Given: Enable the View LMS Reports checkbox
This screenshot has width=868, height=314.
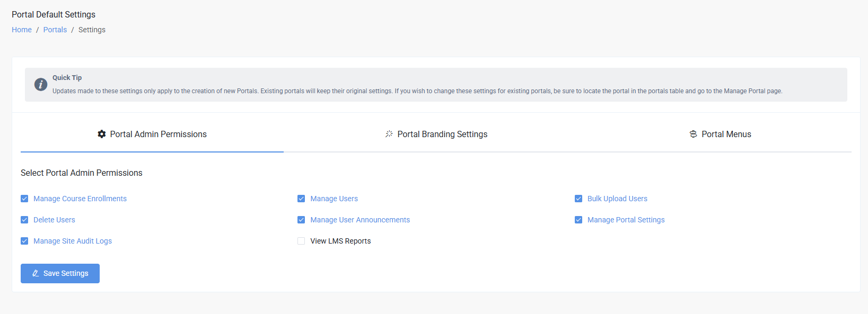Looking at the screenshot, I should point(301,241).
